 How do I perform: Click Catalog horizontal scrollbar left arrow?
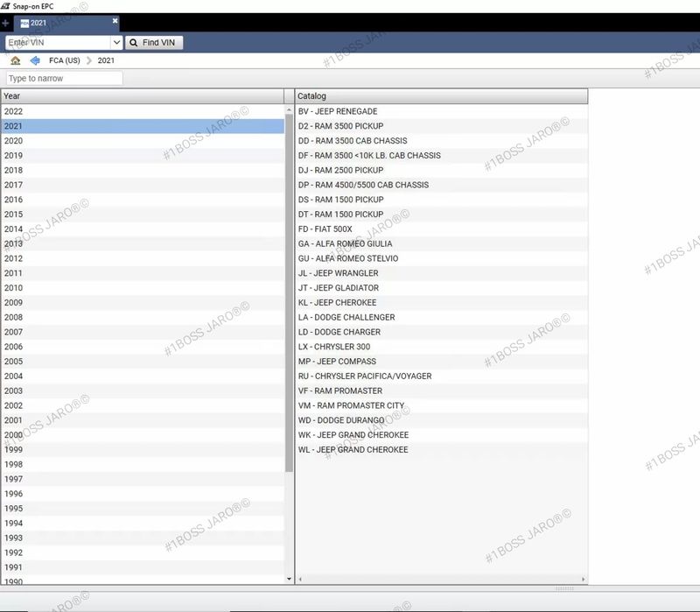300,579
